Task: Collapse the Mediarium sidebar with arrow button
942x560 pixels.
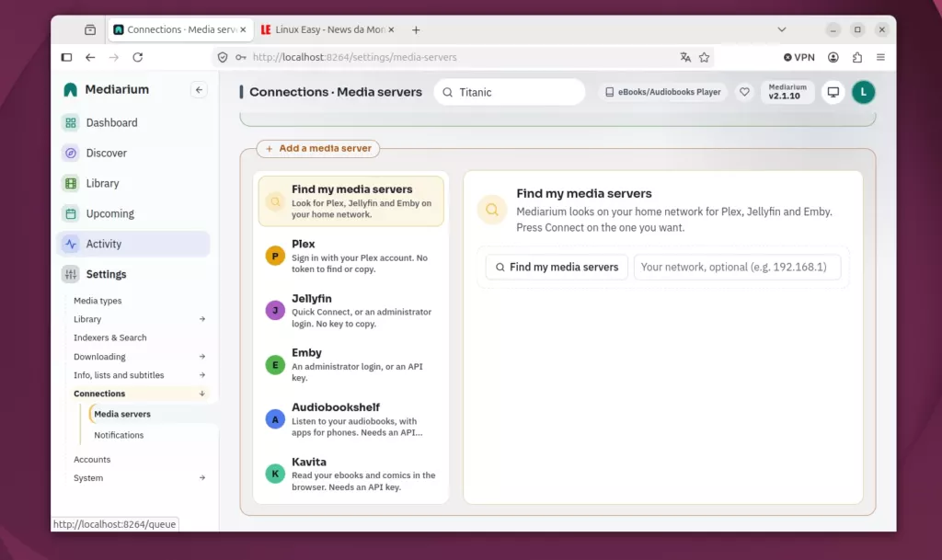Action: (x=199, y=90)
